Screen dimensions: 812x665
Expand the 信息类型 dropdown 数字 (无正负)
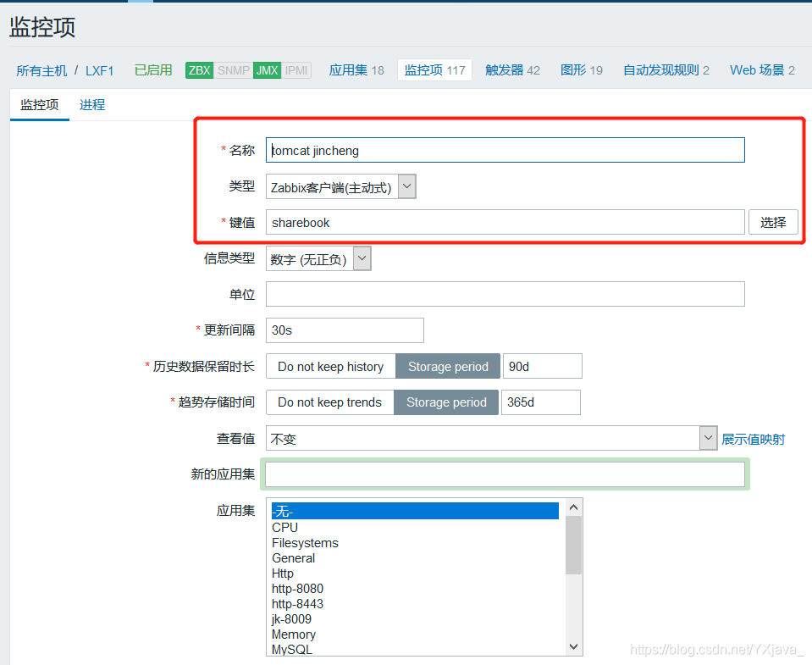click(318, 258)
